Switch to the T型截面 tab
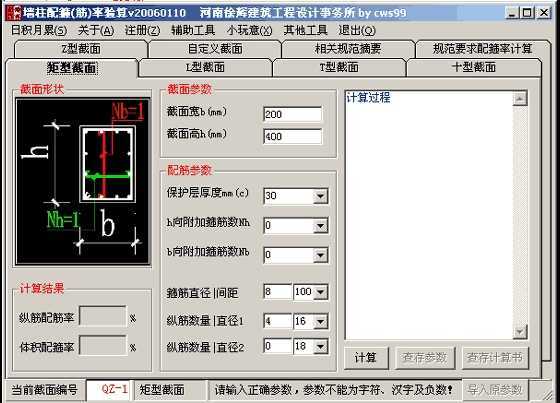Image resolution: width=560 pixels, height=403 pixels. 339,68
